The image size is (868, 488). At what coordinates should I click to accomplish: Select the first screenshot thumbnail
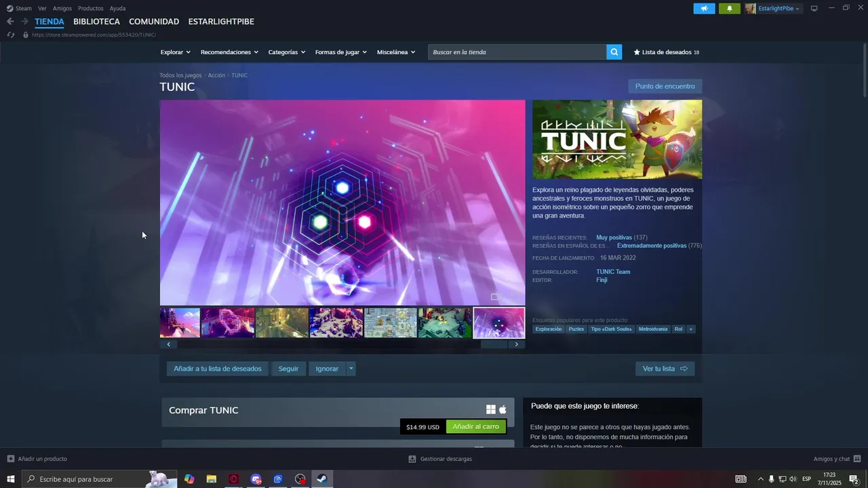coord(180,323)
